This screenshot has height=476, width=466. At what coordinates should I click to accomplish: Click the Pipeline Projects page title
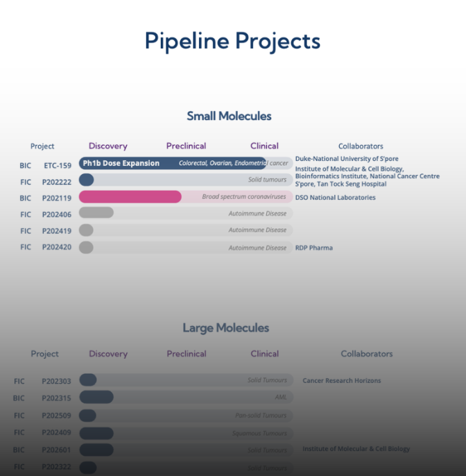(x=232, y=42)
